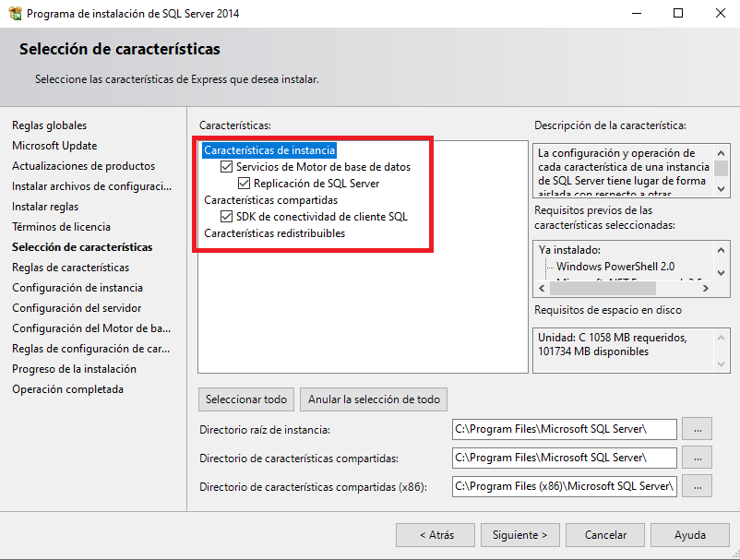Minimize the SQL Server installer window

[x=637, y=13]
